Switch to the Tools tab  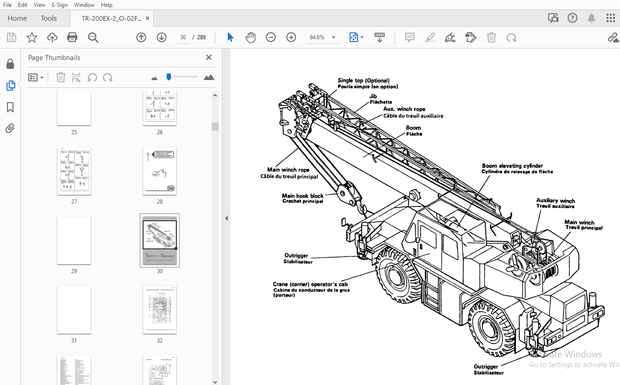coord(49,18)
